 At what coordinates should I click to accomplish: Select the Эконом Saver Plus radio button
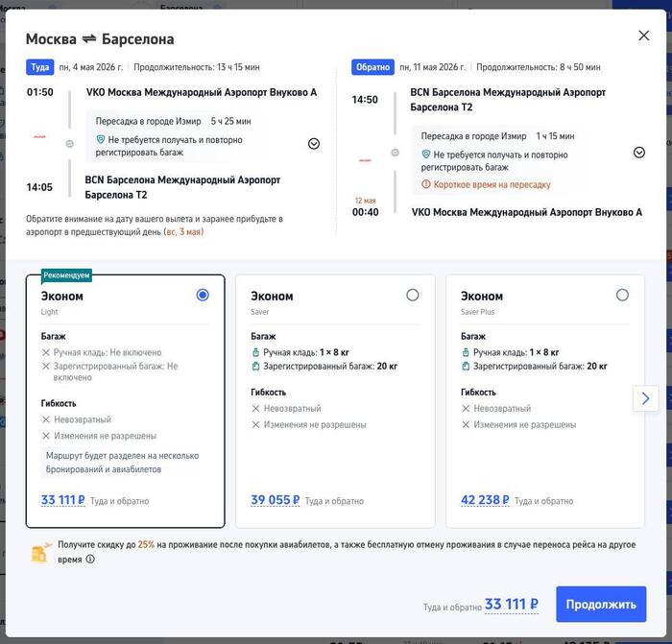622,295
